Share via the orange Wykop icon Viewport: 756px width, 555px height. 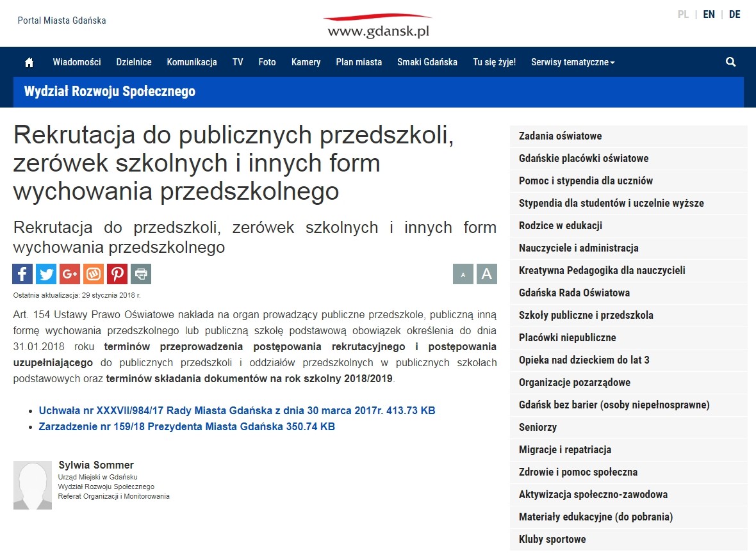(x=94, y=274)
